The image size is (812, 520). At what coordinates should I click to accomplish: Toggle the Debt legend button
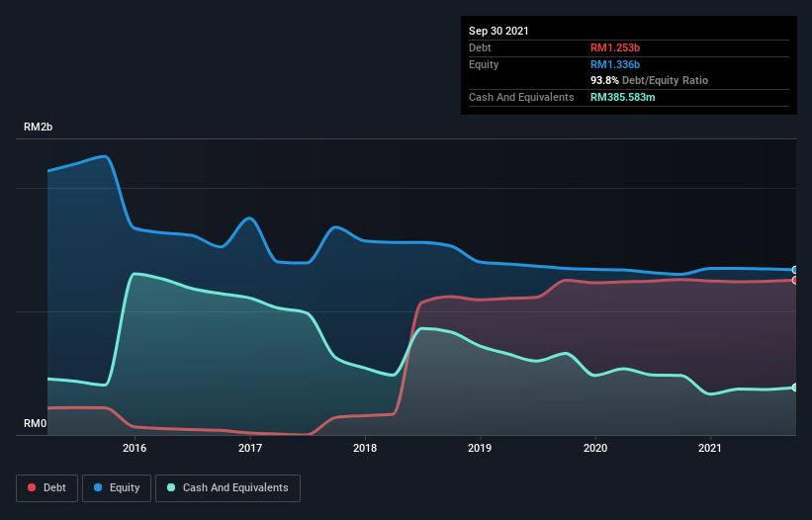[47, 488]
